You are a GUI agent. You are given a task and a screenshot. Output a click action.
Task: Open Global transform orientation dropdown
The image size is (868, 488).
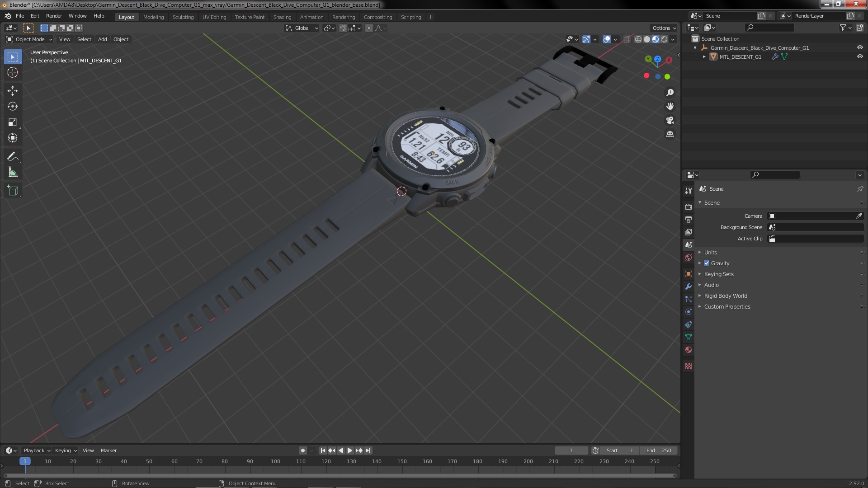[302, 28]
